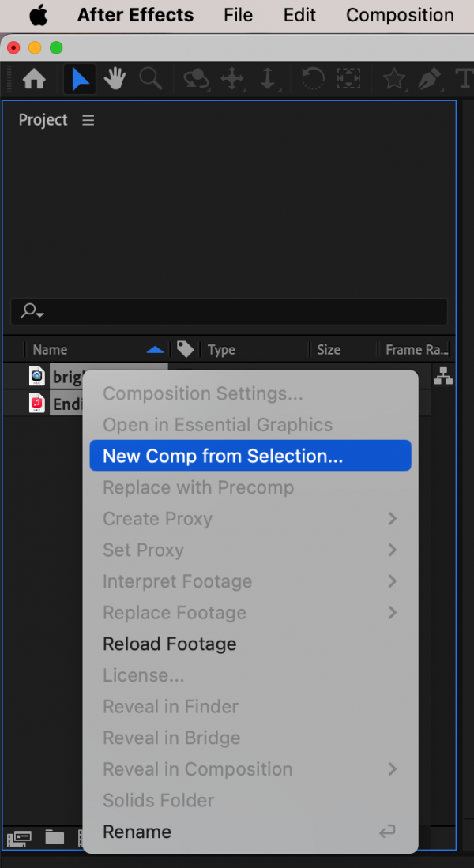The image size is (474, 868).
Task: Select the Rotation tool
Action: pyautogui.click(x=313, y=79)
